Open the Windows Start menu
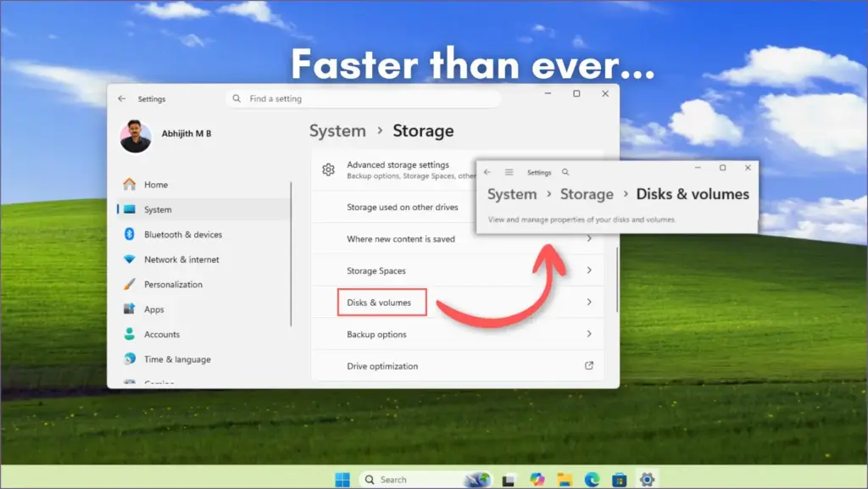 pyautogui.click(x=342, y=480)
